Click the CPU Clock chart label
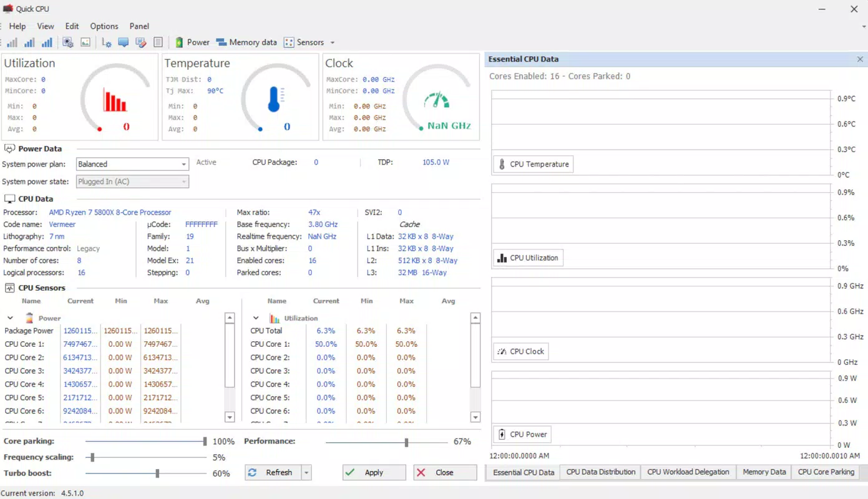This screenshot has width=868, height=499. pyautogui.click(x=521, y=351)
